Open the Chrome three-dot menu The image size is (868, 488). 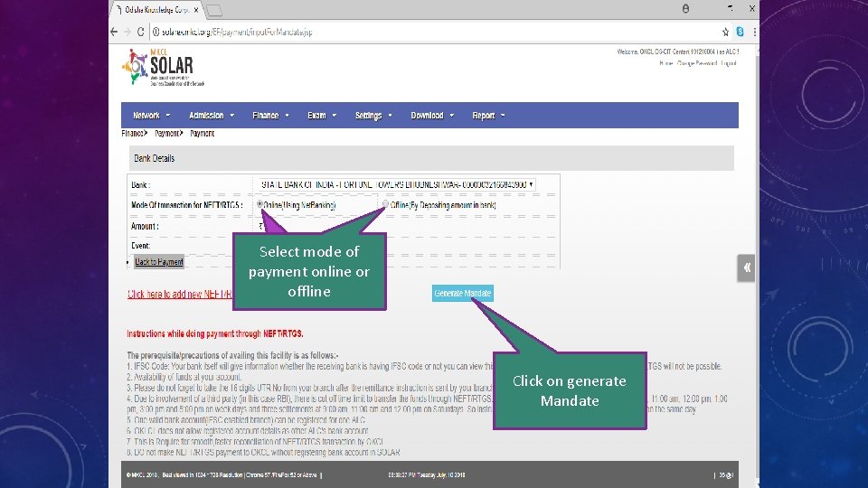tap(754, 33)
